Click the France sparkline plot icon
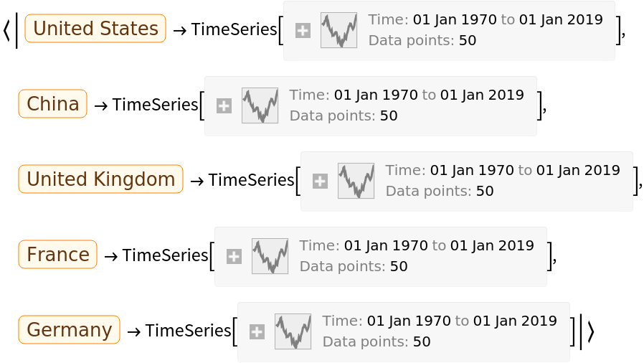This screenshot has height=363, width=644. 270,256
